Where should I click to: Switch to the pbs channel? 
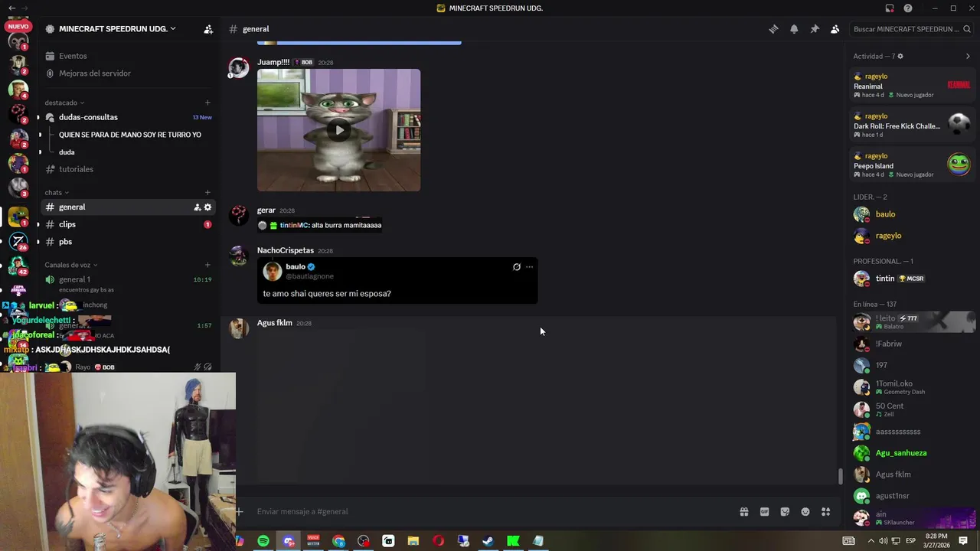65,242
